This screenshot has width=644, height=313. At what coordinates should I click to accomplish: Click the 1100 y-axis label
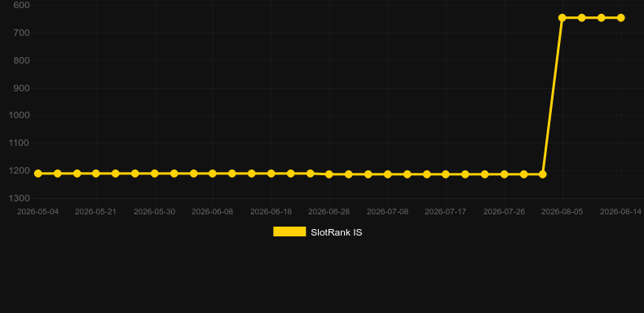tap(20, 143)
